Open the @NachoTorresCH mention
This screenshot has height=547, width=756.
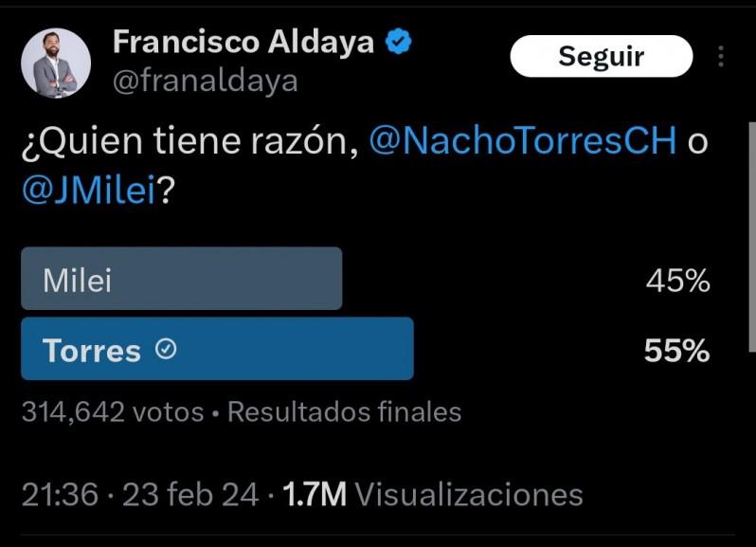523,140
